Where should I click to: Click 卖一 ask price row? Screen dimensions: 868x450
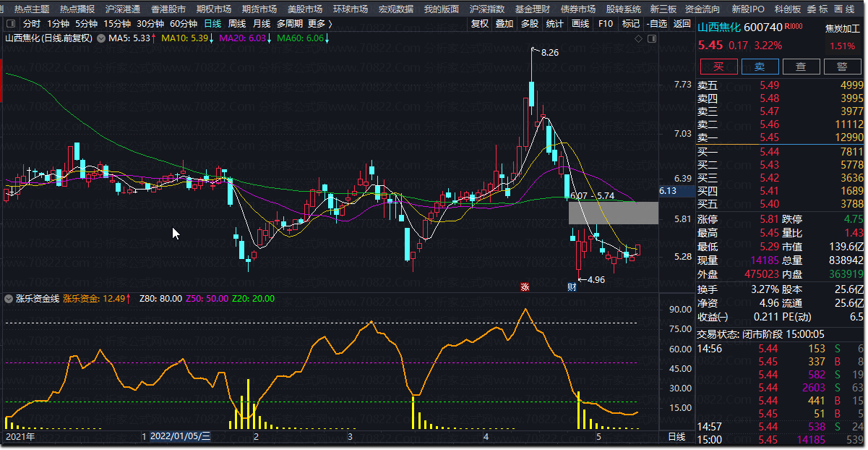pyautogui.click(x=781, y=137)
